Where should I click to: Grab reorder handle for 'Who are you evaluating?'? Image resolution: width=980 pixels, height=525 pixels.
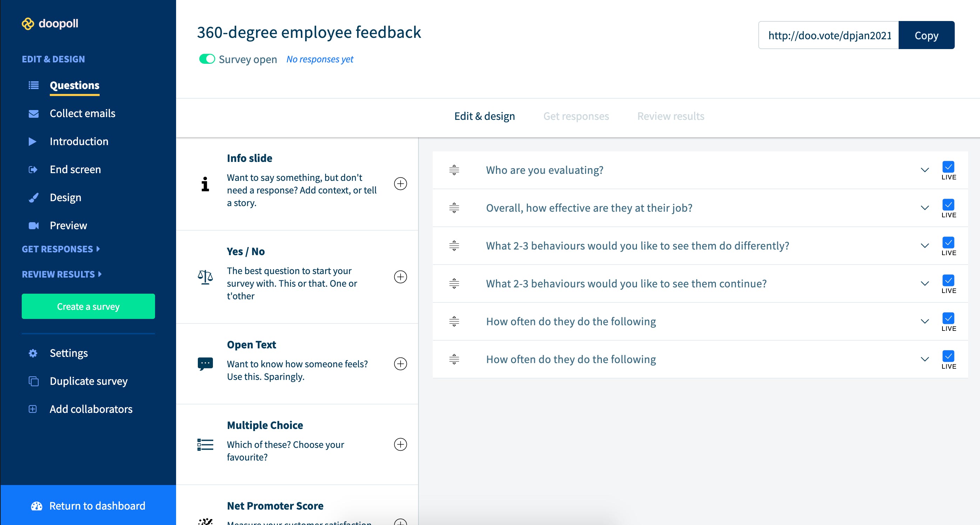click(x=454, y=170)
